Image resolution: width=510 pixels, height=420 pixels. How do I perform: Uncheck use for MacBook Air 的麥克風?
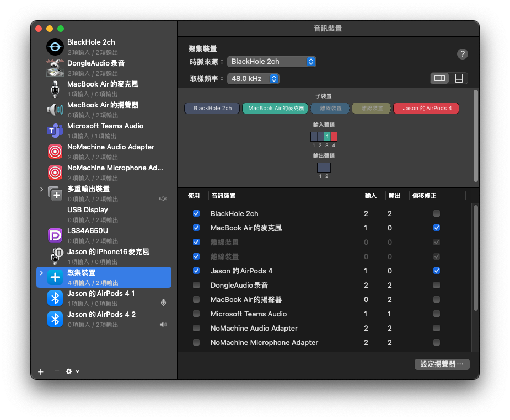pyautogui.click(x=196, y=228)
